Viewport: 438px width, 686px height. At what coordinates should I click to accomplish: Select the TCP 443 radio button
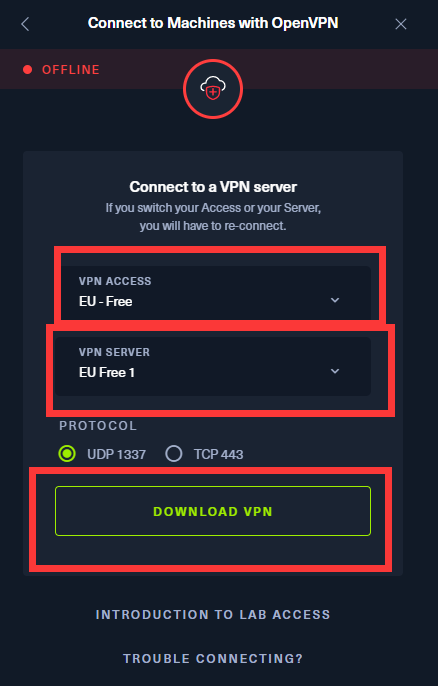[174, 454]
